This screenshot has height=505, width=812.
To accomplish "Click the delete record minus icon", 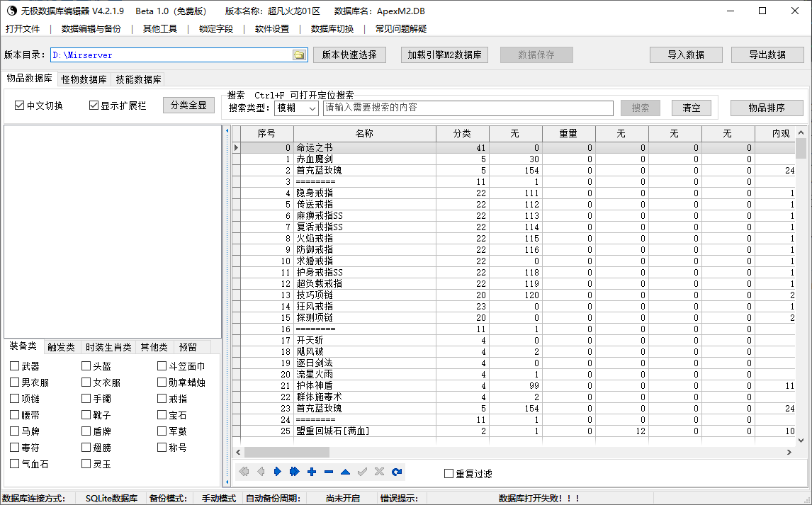I will tap(328, 471).
